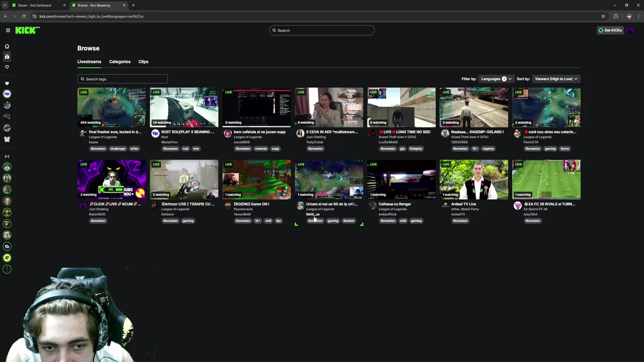Close the Stream - Kick Dashboard tab

[64, 5]
